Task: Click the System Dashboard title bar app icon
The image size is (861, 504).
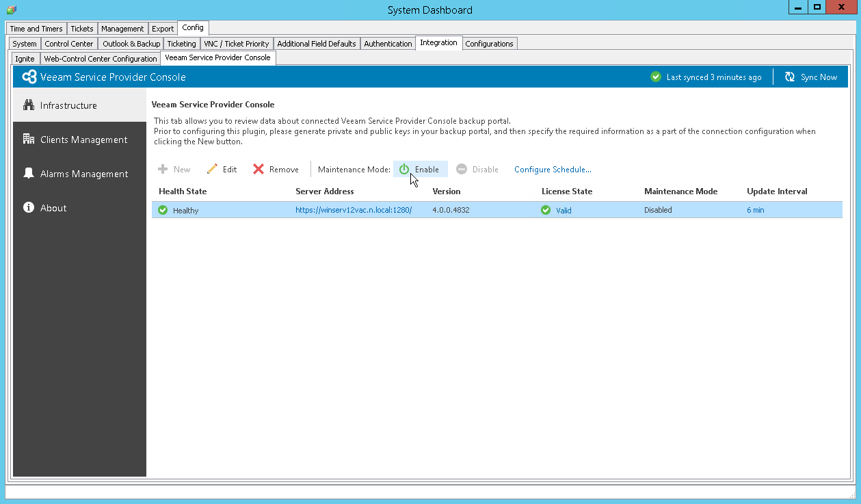Action: click(x=12, y=10)
